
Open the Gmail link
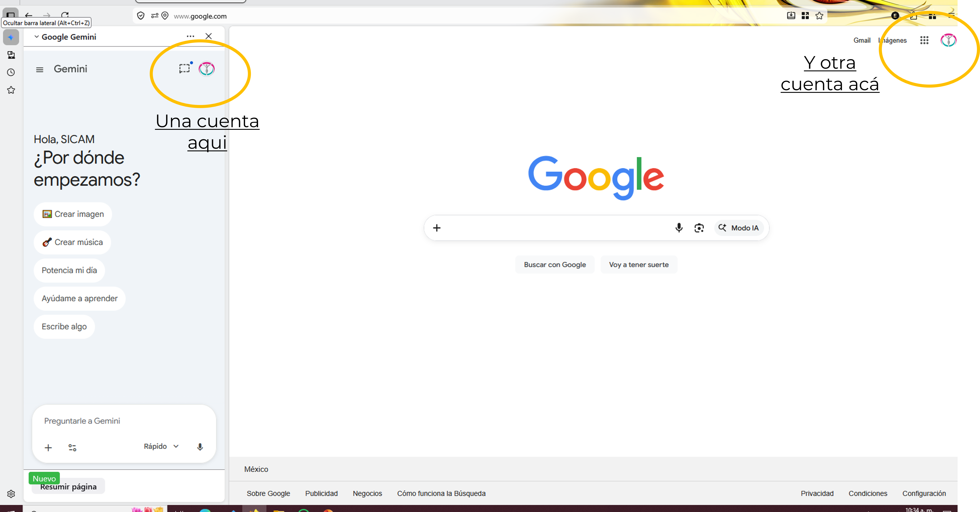[x=862, y=40]
